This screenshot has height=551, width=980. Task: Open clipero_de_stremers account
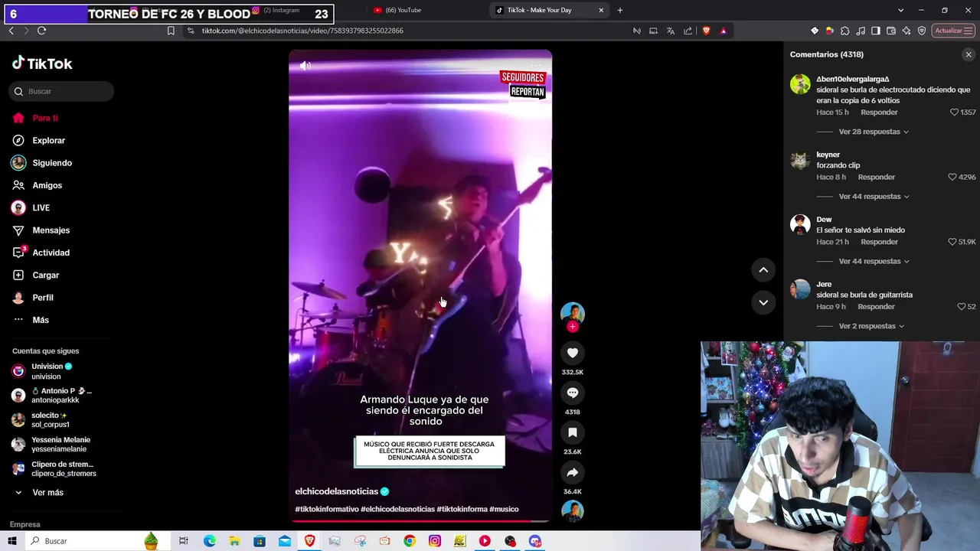(x=54, y=469)
